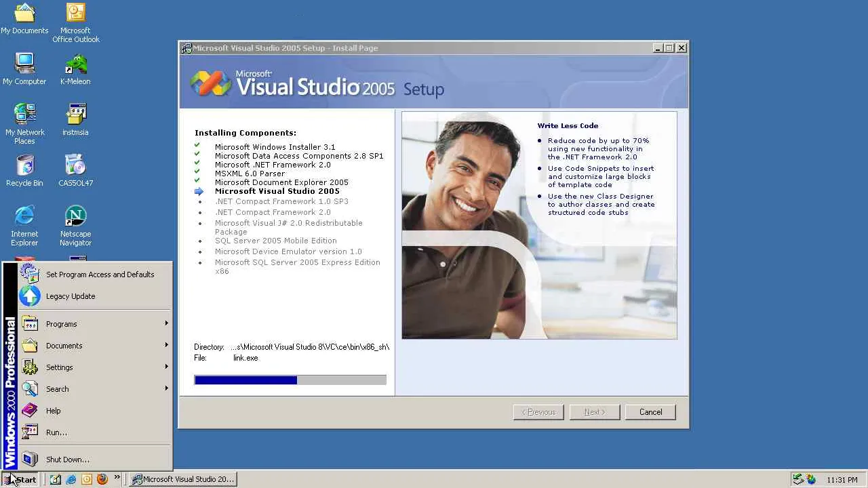868x488 pixels.
Task: Cancel the Visual Studio 2005 setup
Action: (x=650, y=412)
